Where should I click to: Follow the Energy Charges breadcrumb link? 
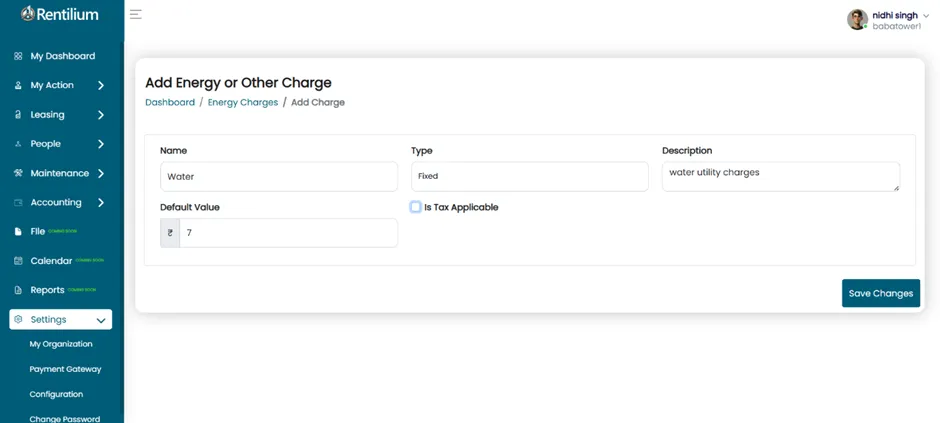[x=243, y=102]
